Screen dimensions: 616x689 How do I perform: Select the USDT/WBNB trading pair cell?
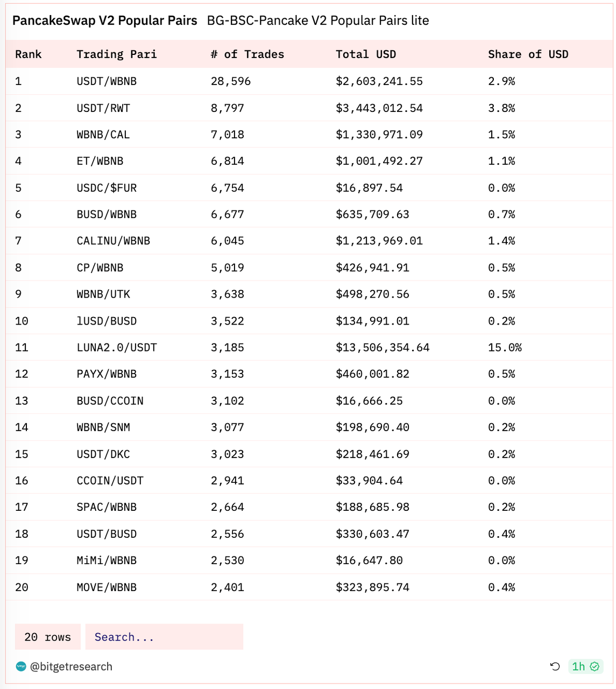click(x=107, y=81)
